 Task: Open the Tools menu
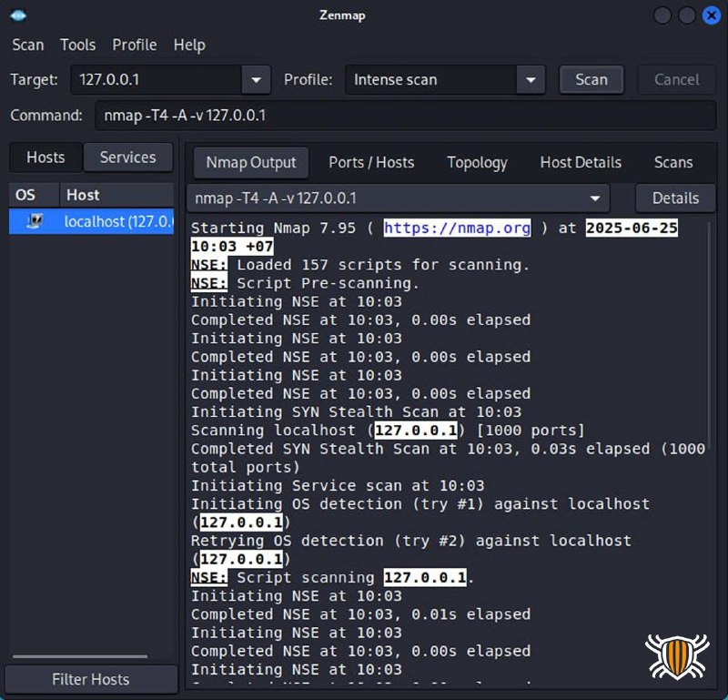coord(78,45)
